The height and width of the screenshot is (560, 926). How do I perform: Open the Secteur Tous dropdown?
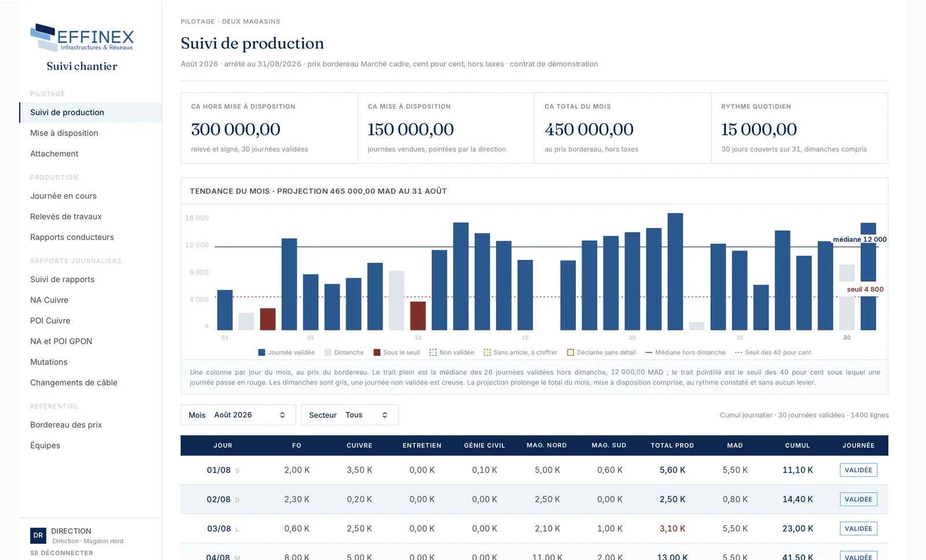[350, 415]
